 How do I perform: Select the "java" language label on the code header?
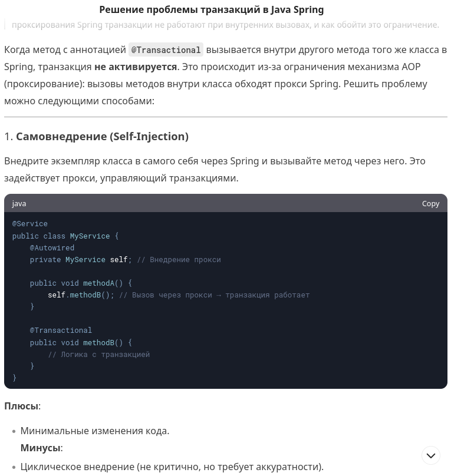point(19,203)
